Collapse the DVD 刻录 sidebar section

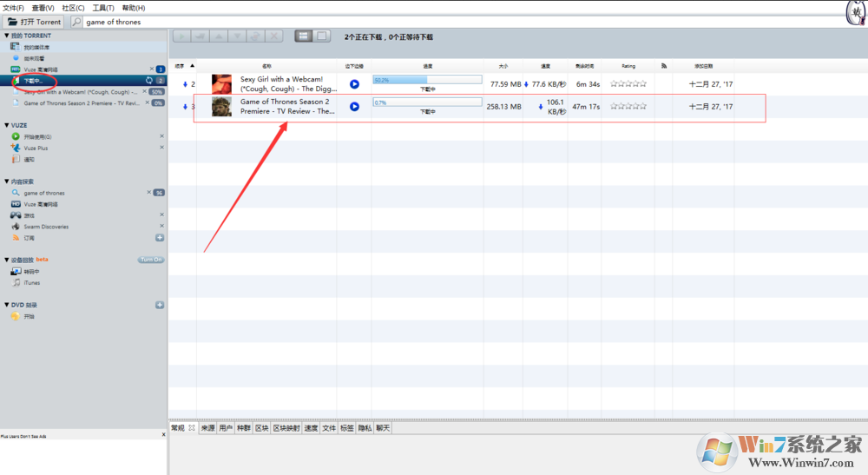(7, 305)
